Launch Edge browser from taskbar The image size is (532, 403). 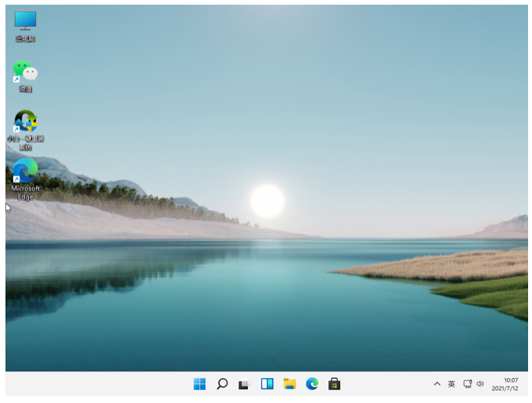tap(312, 384)
